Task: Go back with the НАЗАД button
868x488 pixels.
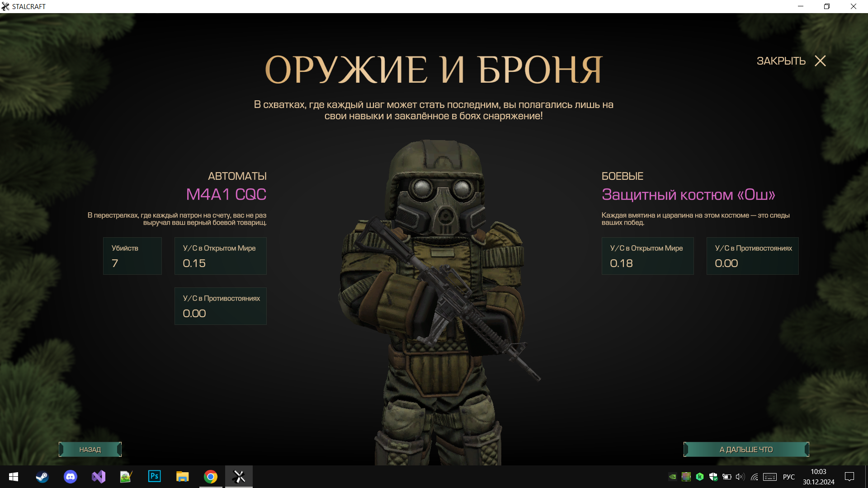Action: tap(90, 450)
